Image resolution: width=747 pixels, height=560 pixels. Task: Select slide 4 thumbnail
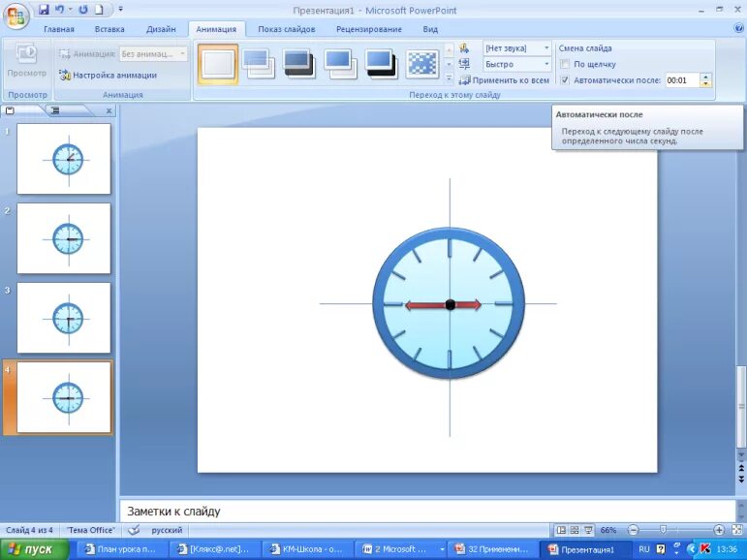click(64, 397)
